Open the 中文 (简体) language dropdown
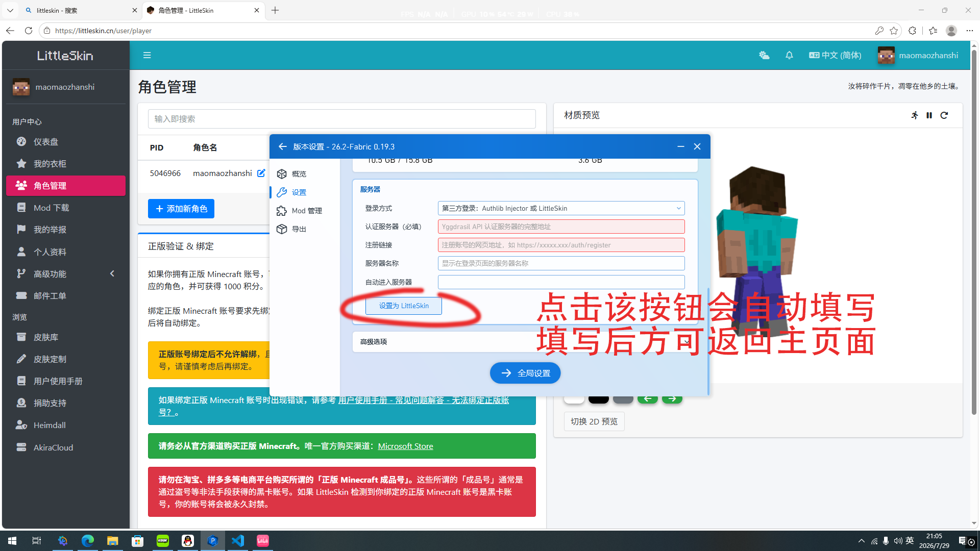This screenshot has height=551, width=980. [835, 55]
